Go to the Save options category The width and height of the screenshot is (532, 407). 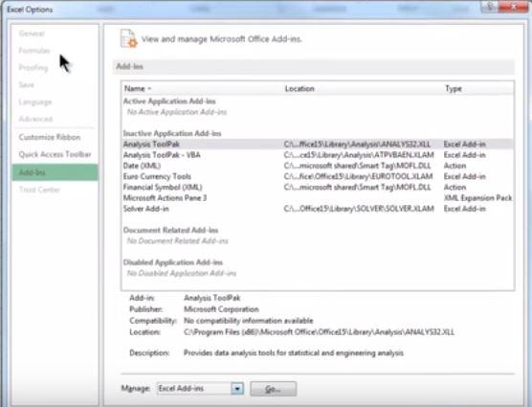[x=27, y=84]
